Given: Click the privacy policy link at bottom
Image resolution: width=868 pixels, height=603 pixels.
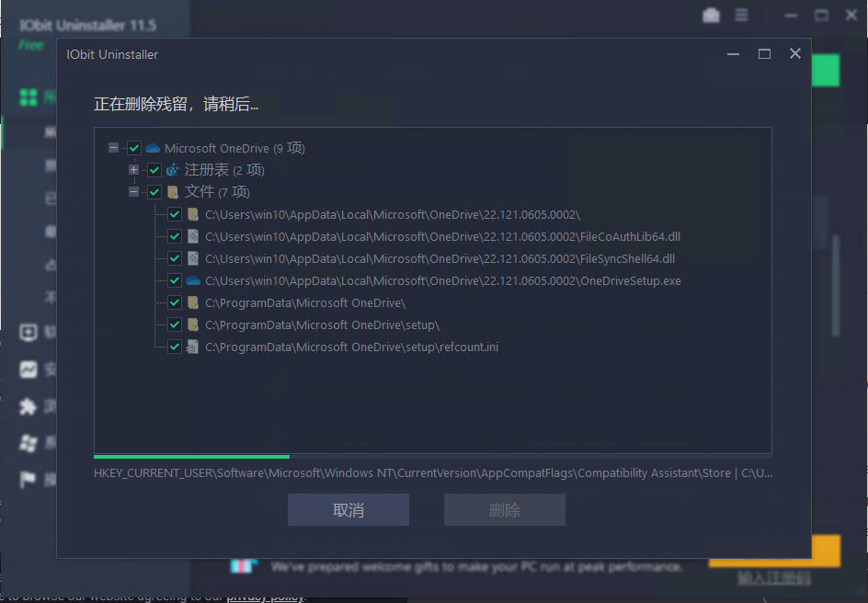Looking at the screenshot, I should (267, 597).
